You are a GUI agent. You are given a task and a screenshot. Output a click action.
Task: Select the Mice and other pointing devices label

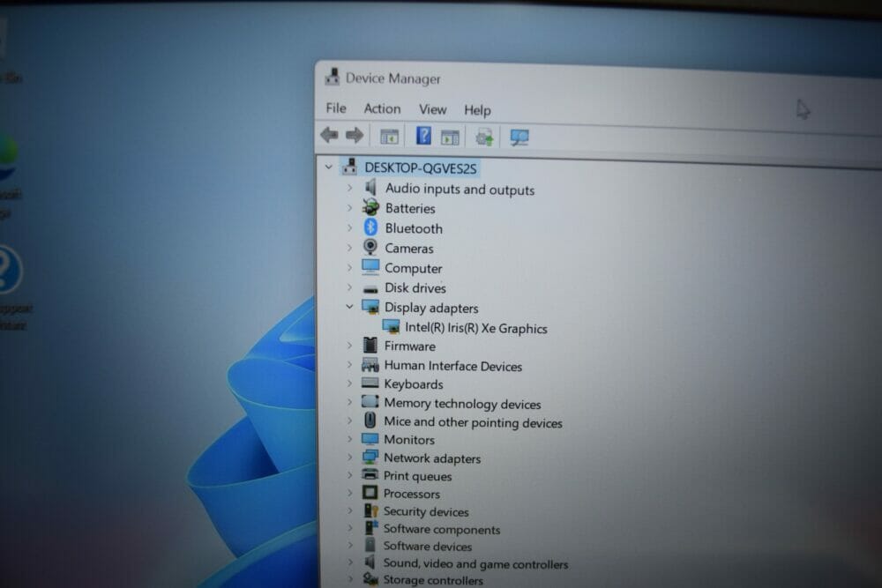click(x=473, y=422)
